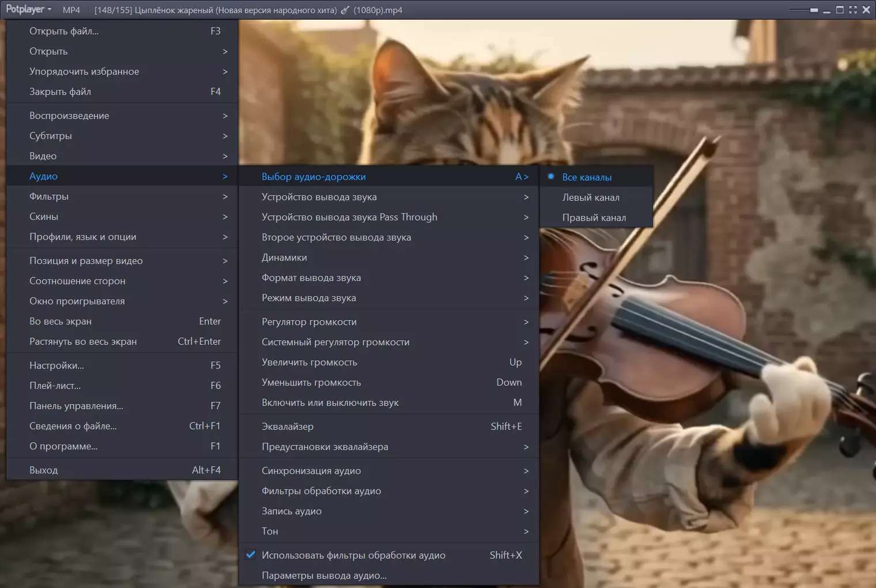Click 'Выбор аудио-дорожки' submenu item

389,177
